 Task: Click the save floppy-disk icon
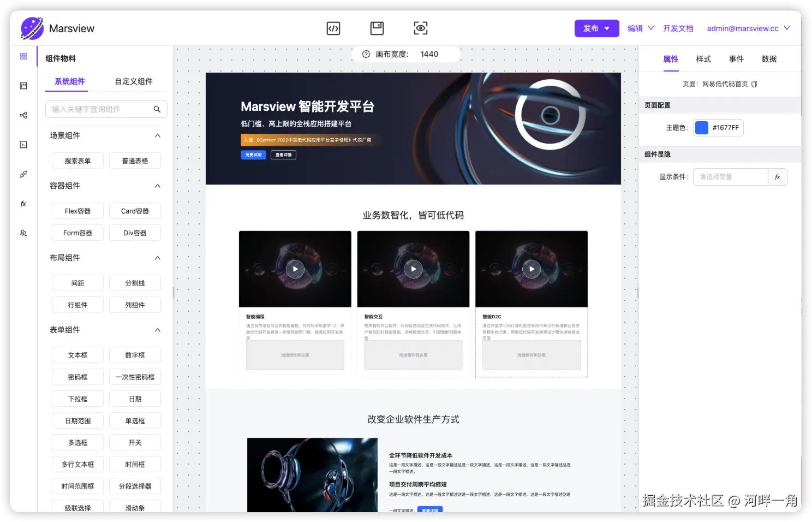377,28
